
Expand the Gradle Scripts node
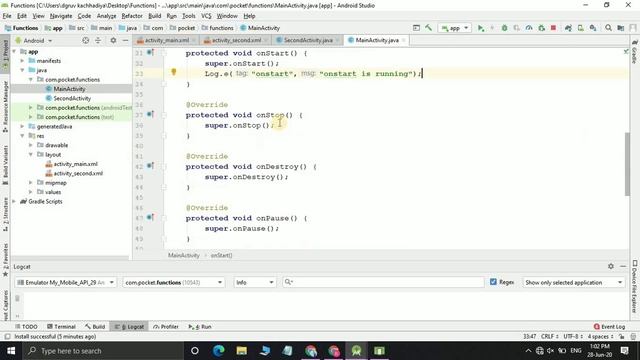pyautogui.click(x=14, y=202)
